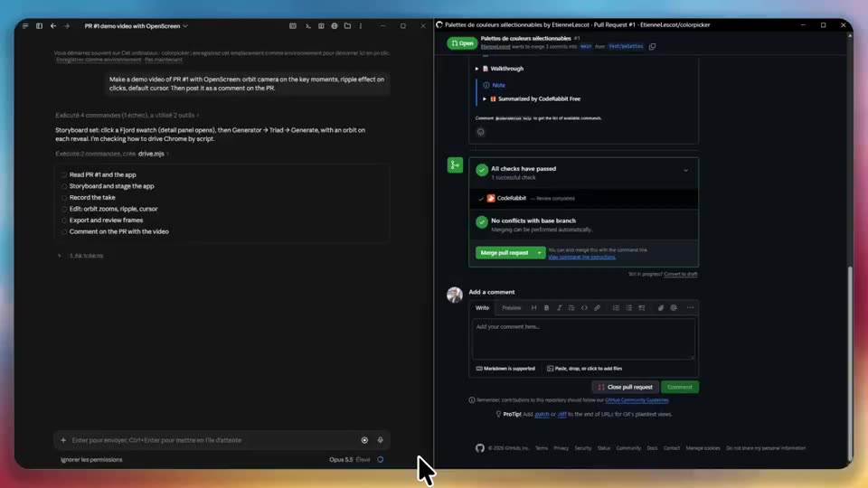Click the 'Enregistrer comme environnement' link
This screenshot has height=488, width=868.
point(99,60)
